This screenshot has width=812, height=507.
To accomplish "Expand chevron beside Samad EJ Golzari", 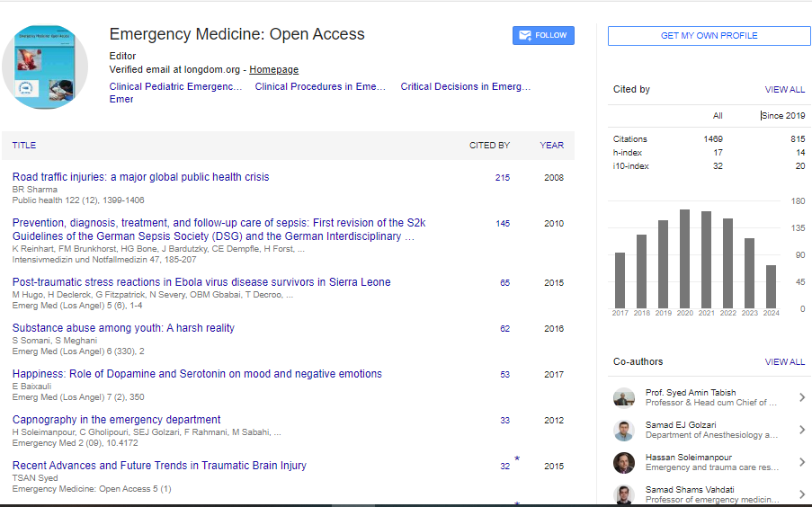I will pyautogui.click(x=801, y=431).
